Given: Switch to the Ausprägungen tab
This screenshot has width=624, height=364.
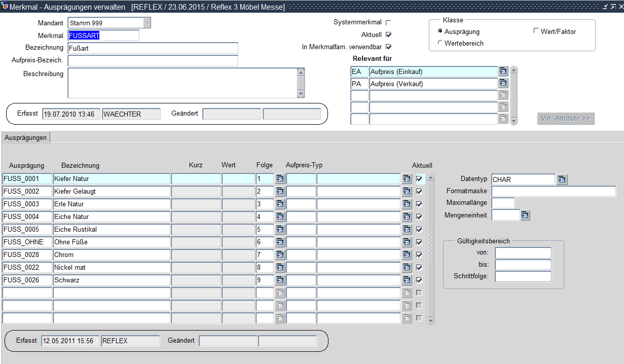Looking at the screenshot, I should (x=26, y=137).
